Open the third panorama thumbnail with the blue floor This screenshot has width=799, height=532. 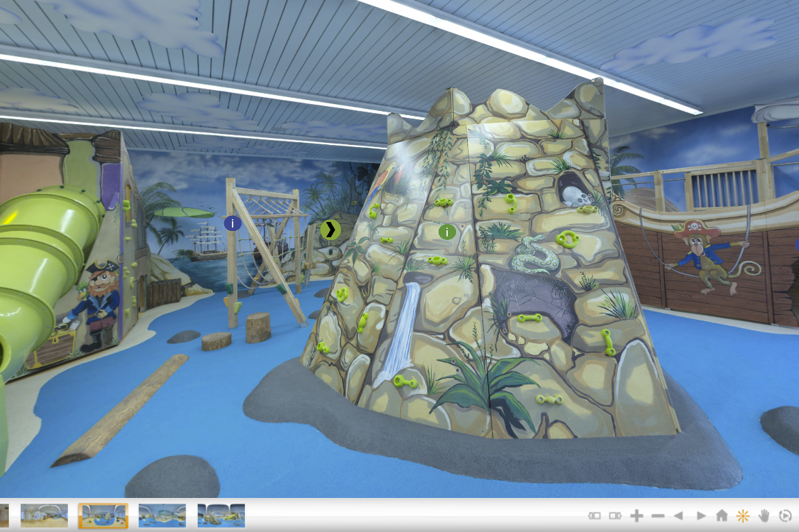coord(162,516)
